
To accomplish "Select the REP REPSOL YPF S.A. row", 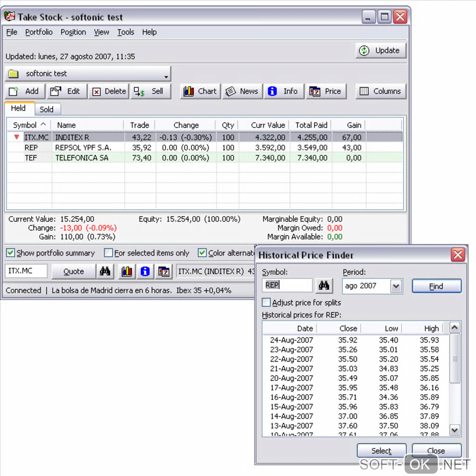I will coord(205,147).
